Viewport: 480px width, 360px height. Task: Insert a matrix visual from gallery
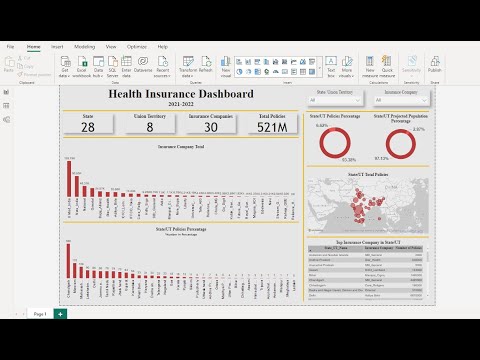pyautogui.click(x=312, y=72)
